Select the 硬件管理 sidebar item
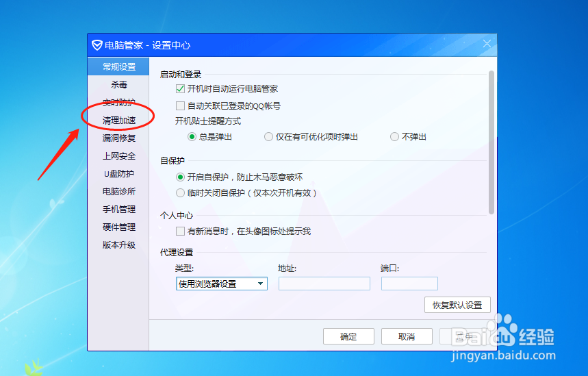Image resolution: width=588 pixels, height=376 pixels. [118, 227]
